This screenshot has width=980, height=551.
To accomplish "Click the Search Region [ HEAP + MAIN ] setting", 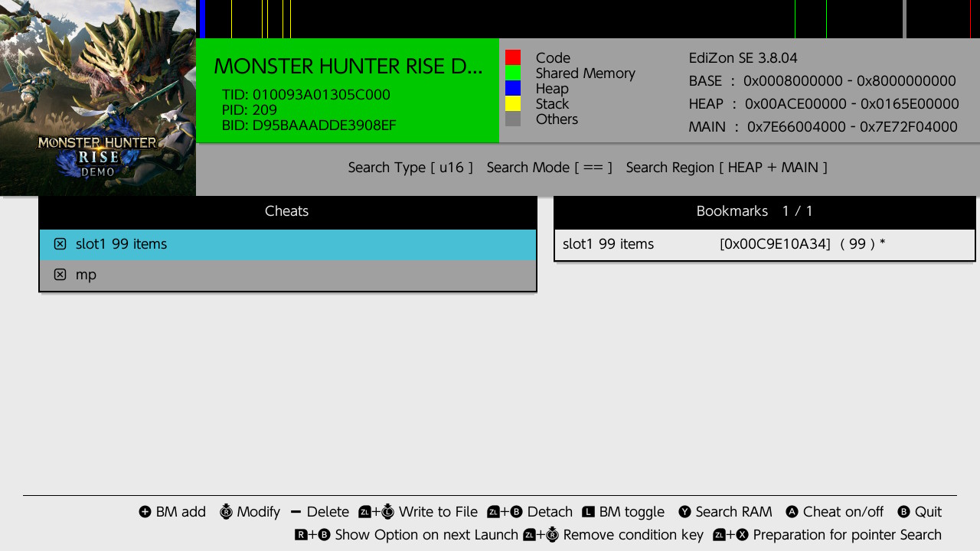I will (727, 168).
